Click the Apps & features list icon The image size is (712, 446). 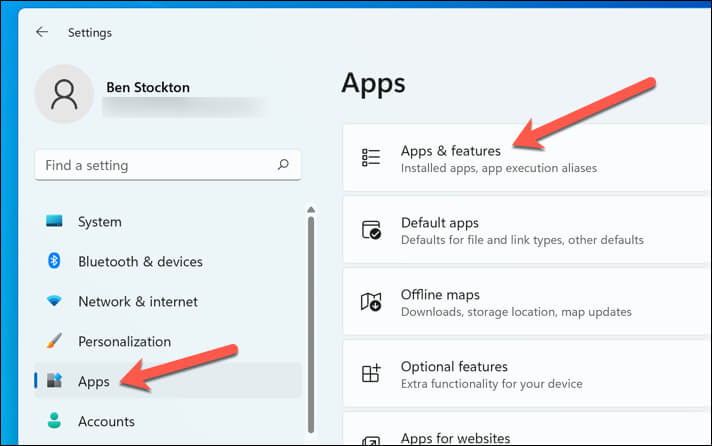(x=371, y=158)
